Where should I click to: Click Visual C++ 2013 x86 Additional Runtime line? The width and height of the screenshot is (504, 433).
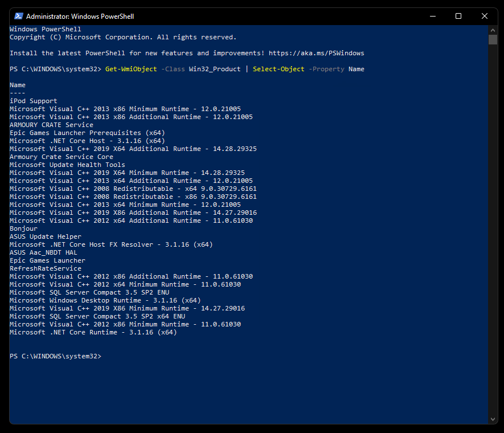(x=131, y=117)
